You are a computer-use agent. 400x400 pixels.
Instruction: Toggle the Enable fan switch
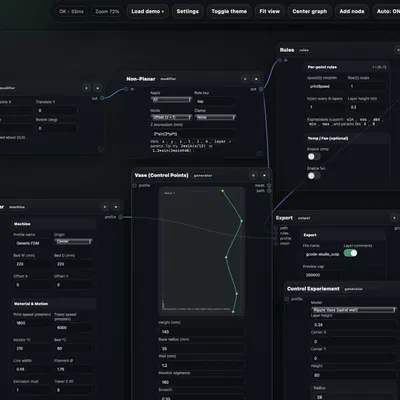[314, 176]
